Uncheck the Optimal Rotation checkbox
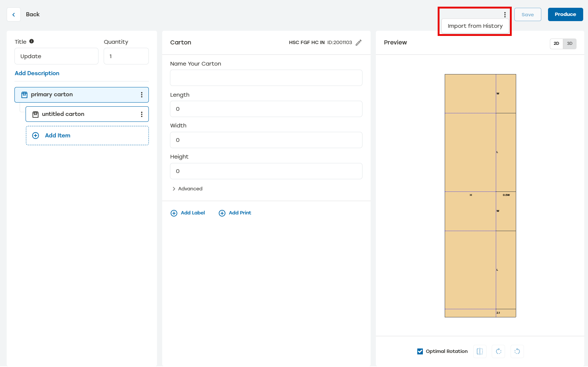 pyautogui.click(x=420, y=351)
